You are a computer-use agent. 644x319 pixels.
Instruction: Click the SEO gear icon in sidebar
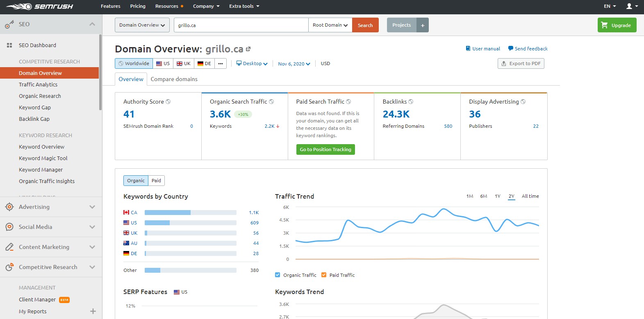(9, 25)
